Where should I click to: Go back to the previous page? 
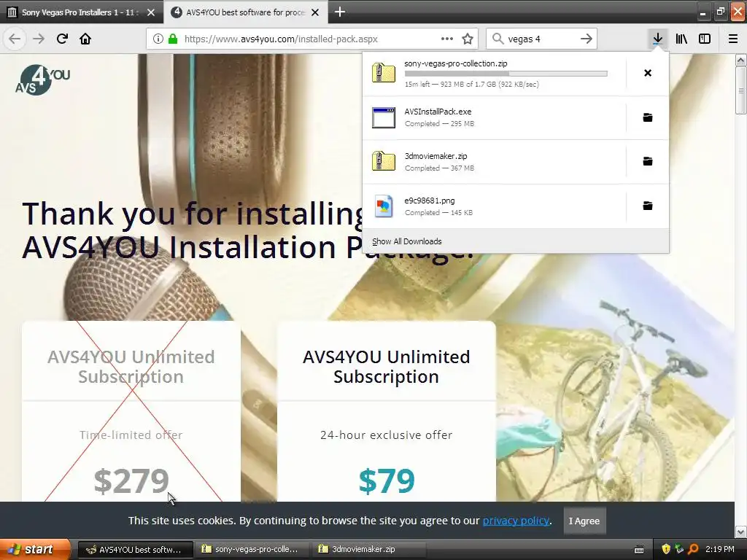[x=15, y=39]
